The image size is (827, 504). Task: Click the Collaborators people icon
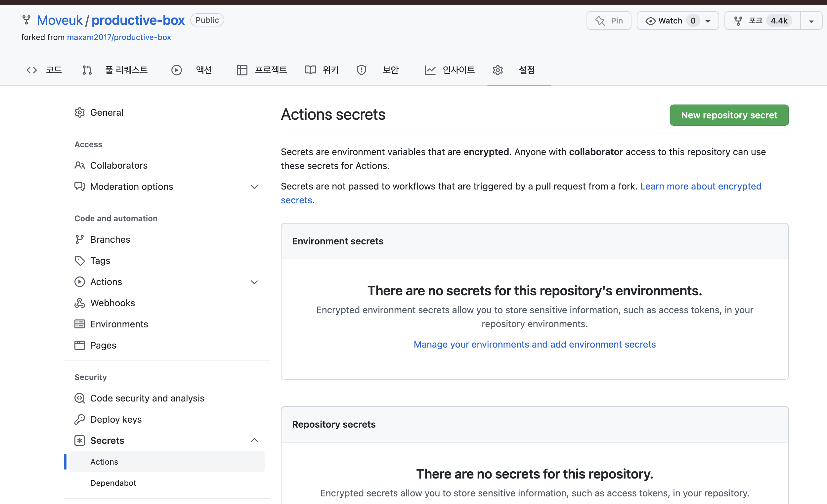pos(79,165)
